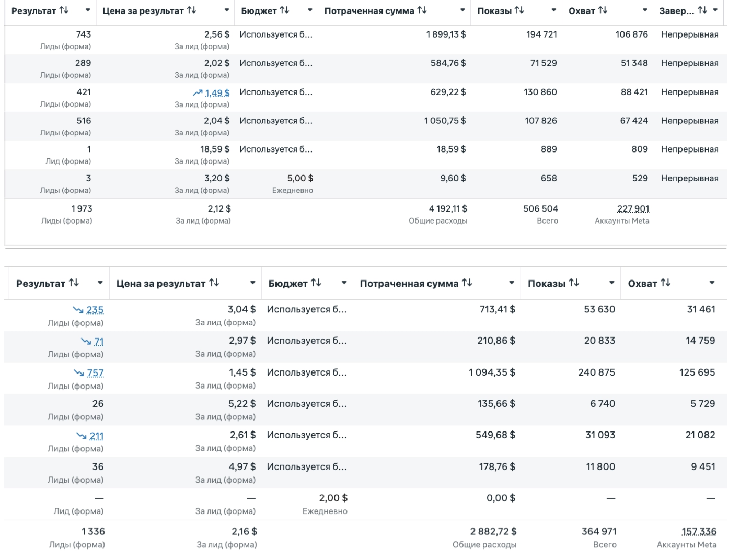
Task: Select the 125 695 reach cell
Action: click(x=697, y=372)
